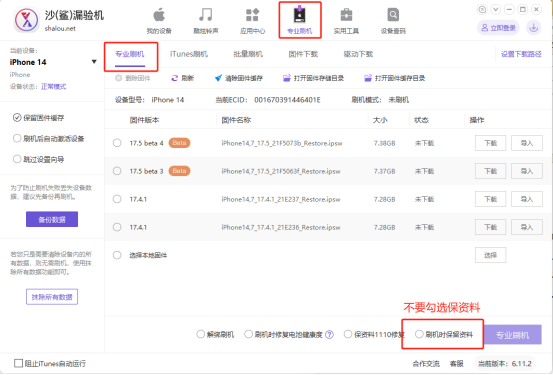Screen dimensions: 553x375
Task: Click 客服 support link
Action: (x=457, y=364)
